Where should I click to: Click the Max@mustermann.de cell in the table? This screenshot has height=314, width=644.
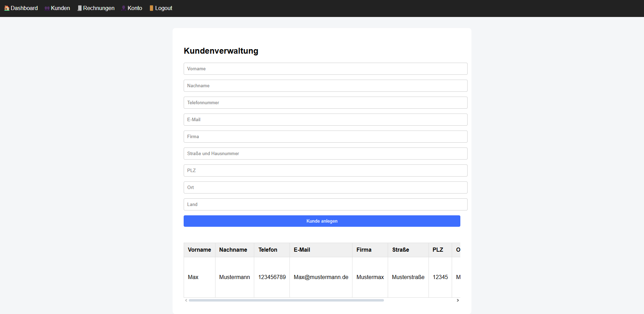pos(321,277)
